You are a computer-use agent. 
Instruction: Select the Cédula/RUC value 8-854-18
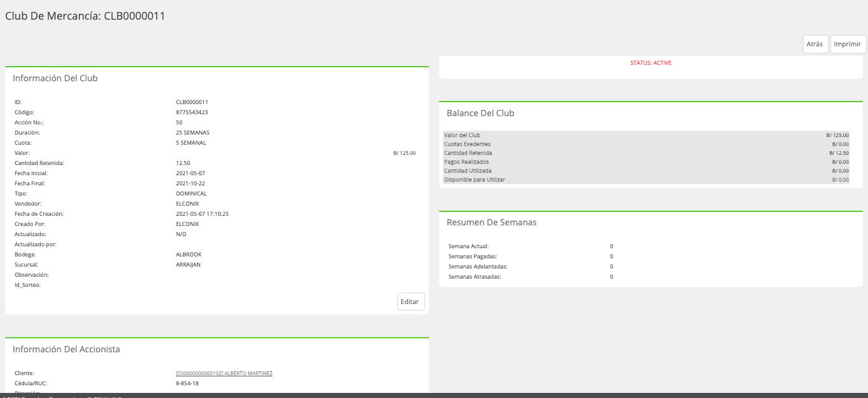point(187,383)
